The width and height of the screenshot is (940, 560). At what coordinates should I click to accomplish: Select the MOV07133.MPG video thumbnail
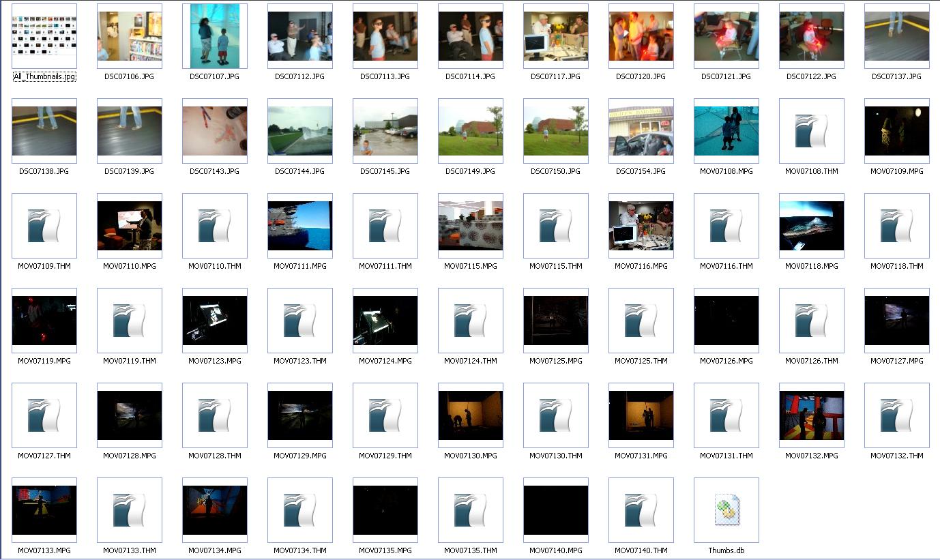tap(44, 510)
